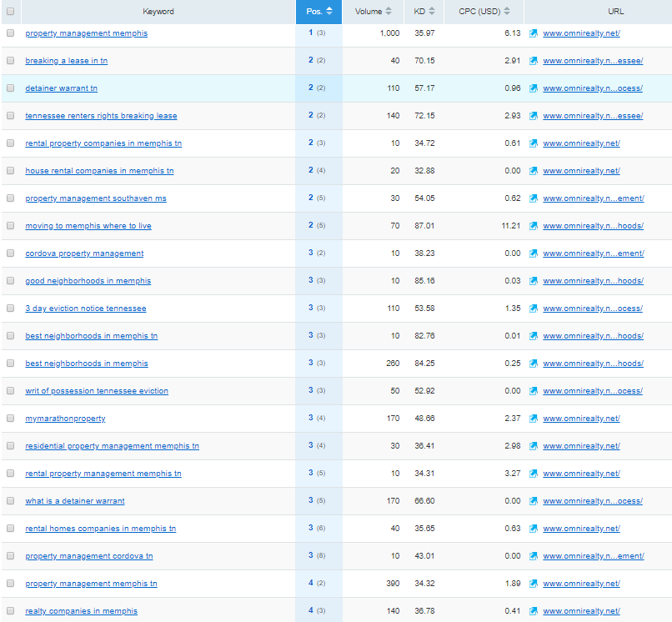
Task: Open keyword link good neighborhoods in memphis
Action: (88, 281)
